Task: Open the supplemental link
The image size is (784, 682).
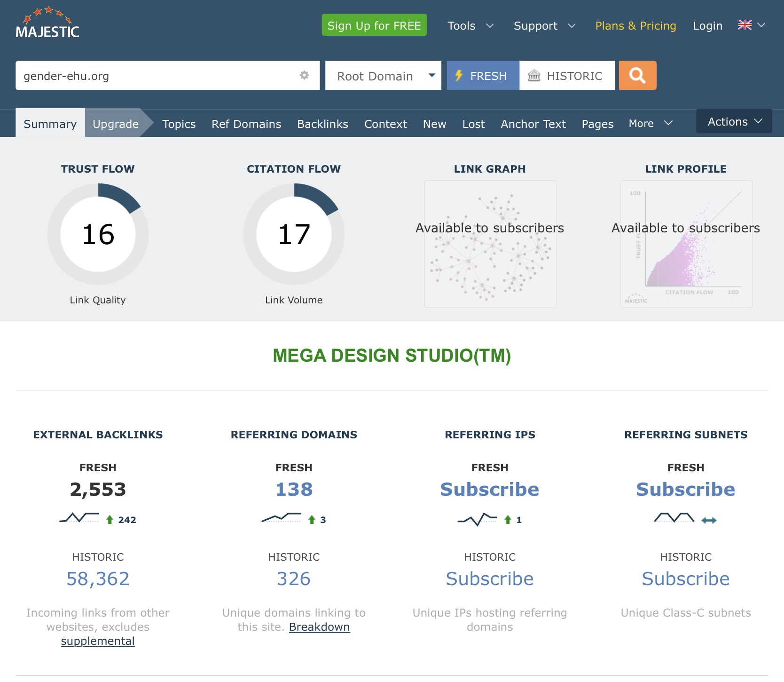Action: pos(98,641)
